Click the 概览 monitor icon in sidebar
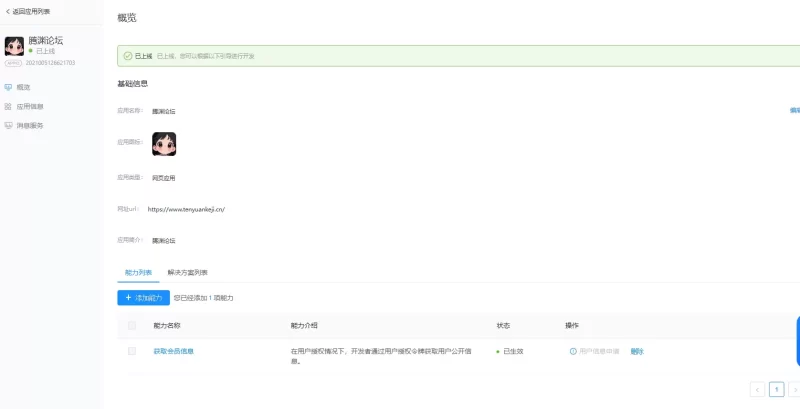The height and width of the screenshot is (409, 800). (x=8, y=87)
